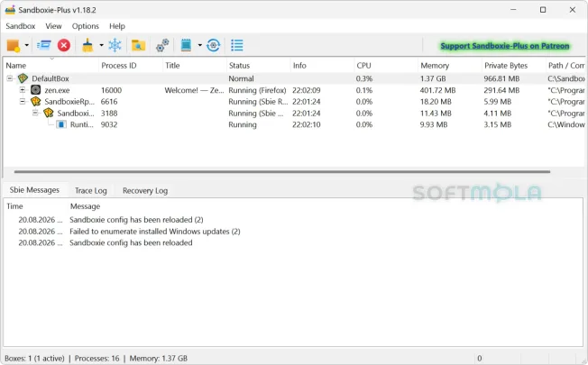This screenshot has height=365, width=588.
Task: Click the list view toolbar icon
Action: pyautogui.click(x=237, y=45)
